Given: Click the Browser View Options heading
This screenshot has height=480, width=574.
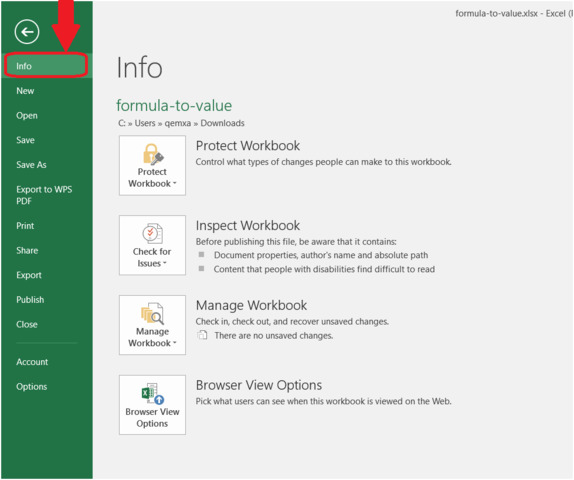Looking at the screenshot, I should pos(259,385).
